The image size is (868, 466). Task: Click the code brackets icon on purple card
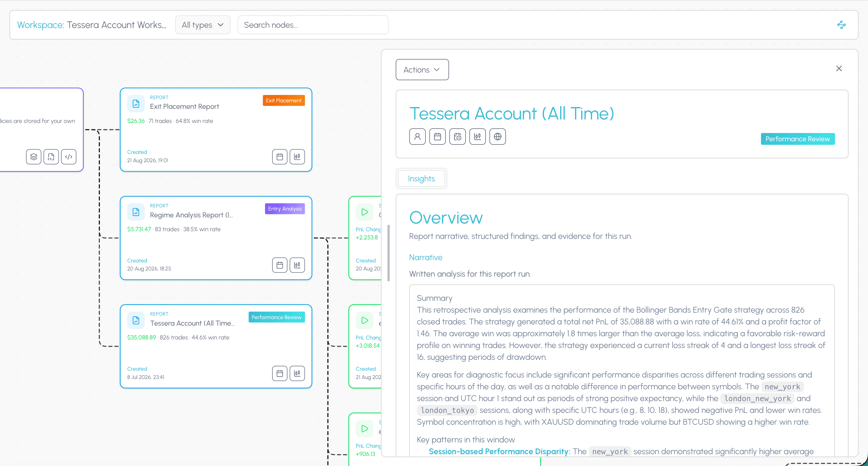pos(68,157)
